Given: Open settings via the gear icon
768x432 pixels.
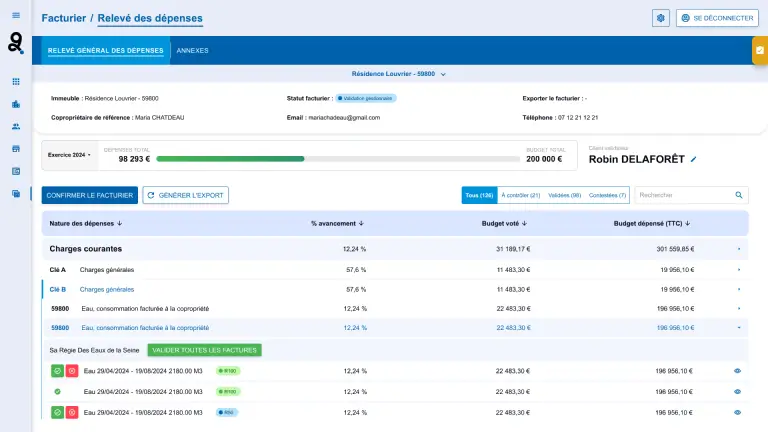Looking at the screenshot, I should click(661, 18).
